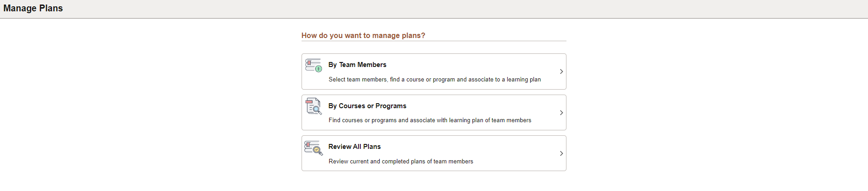Select the "By Team Members" title
The height and width of the screenshot is (191, 868).
[357, 65]
